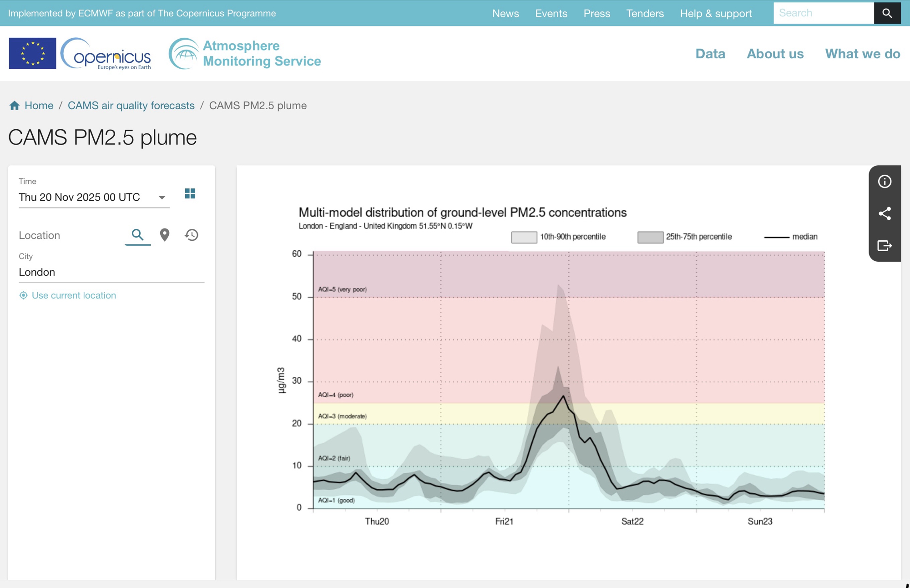
Task: Click the City input field
Action: click(x=111, y=272)
